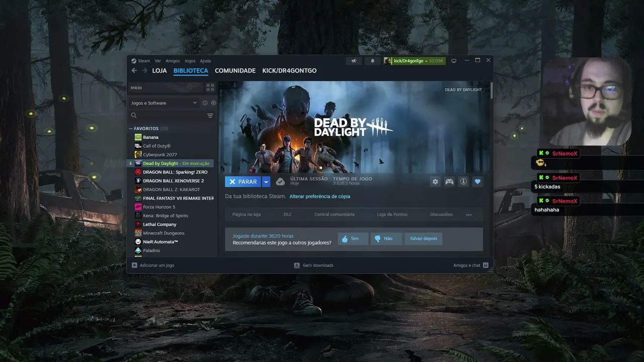The width and height of the screenshot is (644, 362).
Task: Click the Dead by Daylight hero banner
Action: coord(354,127)
